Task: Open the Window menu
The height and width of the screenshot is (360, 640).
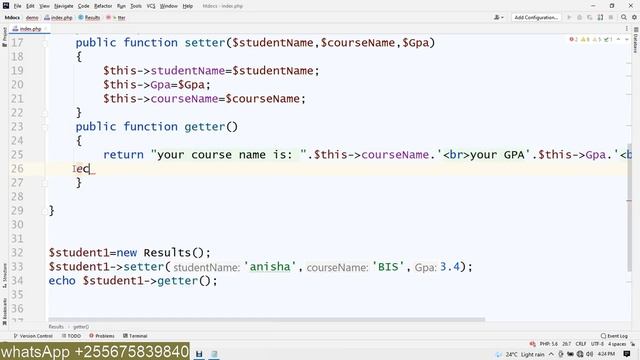Action: (169, 6)
